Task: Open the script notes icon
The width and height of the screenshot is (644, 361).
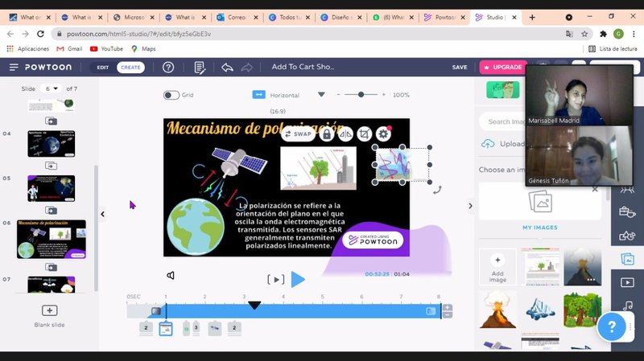Action: click(x=200, y=68)
